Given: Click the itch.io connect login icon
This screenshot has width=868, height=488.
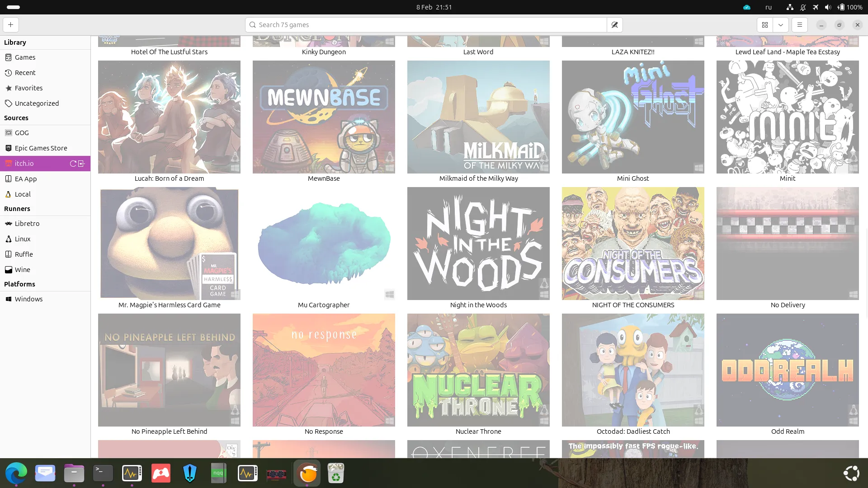Looking at the screenshot, I should point(82,164).
